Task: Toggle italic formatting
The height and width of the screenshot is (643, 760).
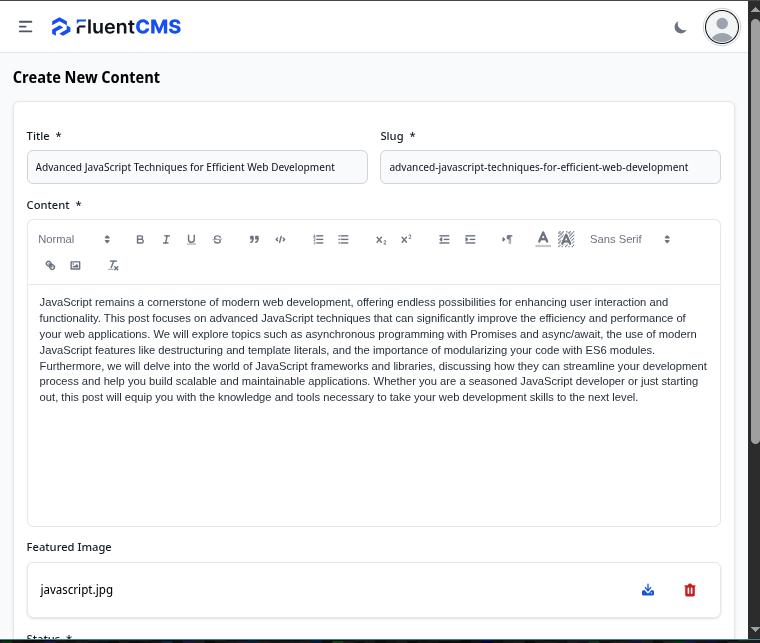Action: [x=166, y=239]
